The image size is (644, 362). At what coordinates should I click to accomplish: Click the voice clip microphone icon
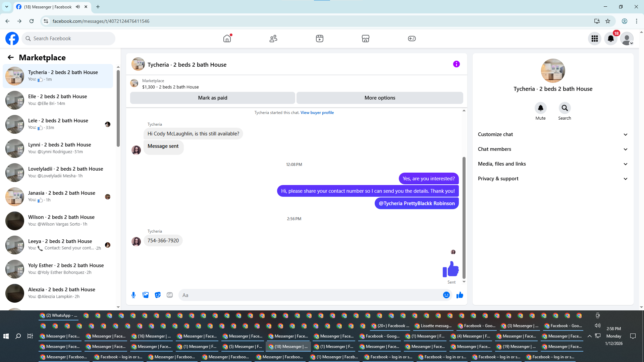133,295
